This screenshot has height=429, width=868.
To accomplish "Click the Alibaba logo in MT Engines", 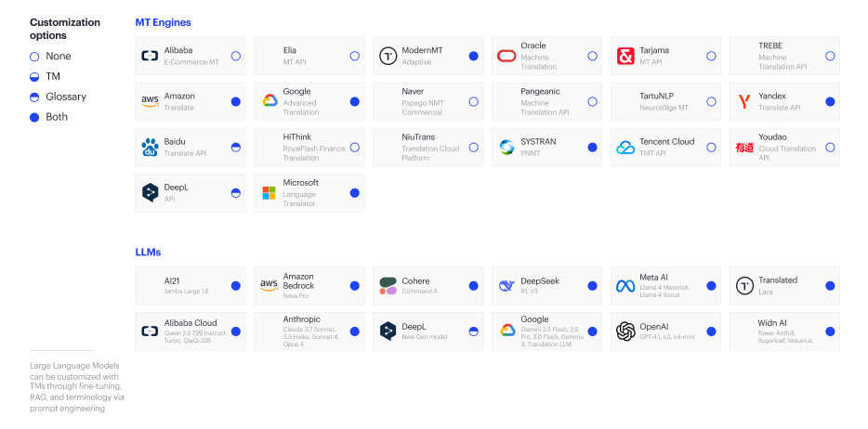I will coord(150,56).
